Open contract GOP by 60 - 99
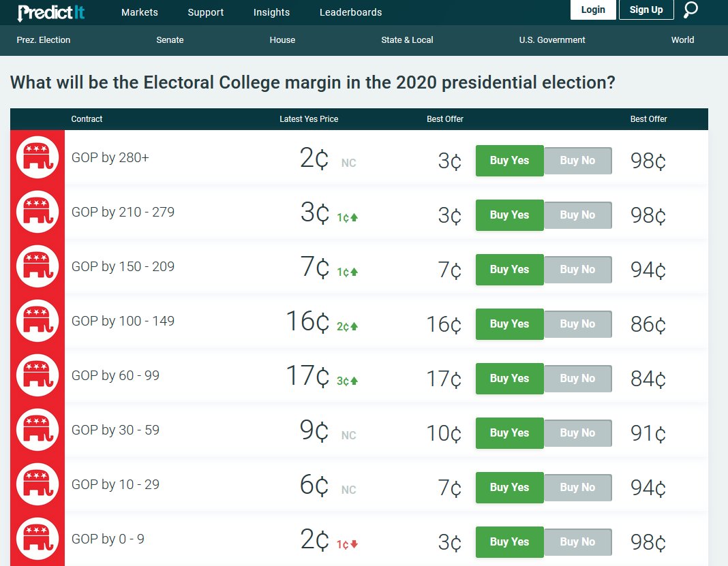The height and width of the screenshot is (566, 728). pos(115,375)
